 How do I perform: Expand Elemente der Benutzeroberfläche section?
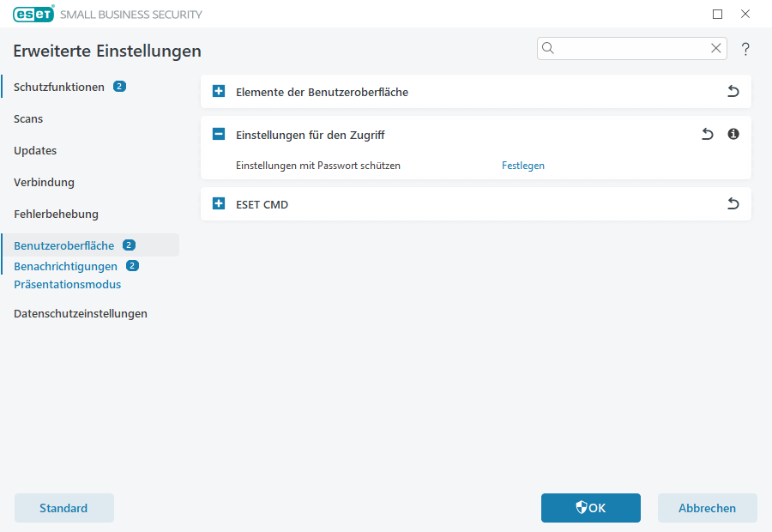[x=219, y=91]
